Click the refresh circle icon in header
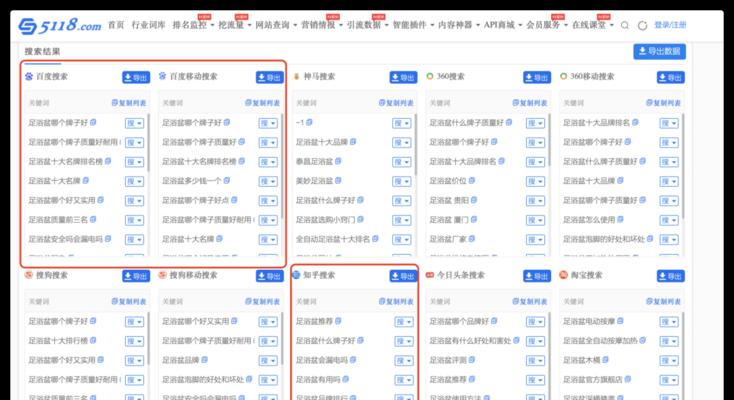 [x=643, y=25]
